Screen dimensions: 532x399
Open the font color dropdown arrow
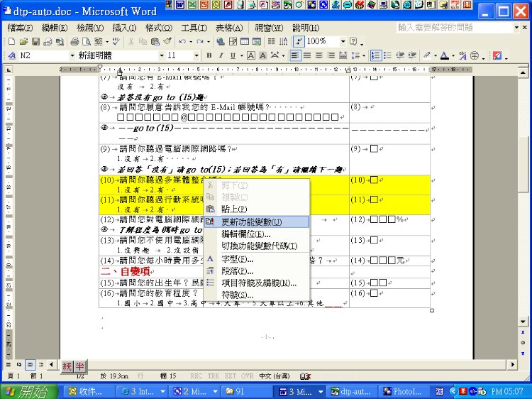coord(453,55)
